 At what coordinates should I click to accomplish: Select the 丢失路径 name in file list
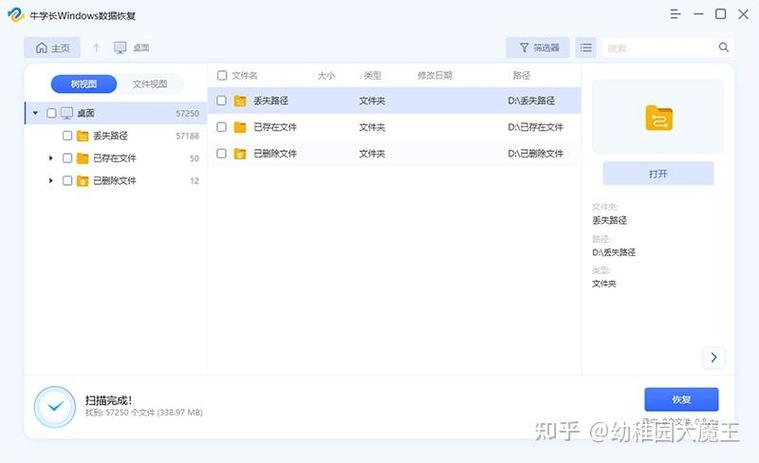point(271,101)
